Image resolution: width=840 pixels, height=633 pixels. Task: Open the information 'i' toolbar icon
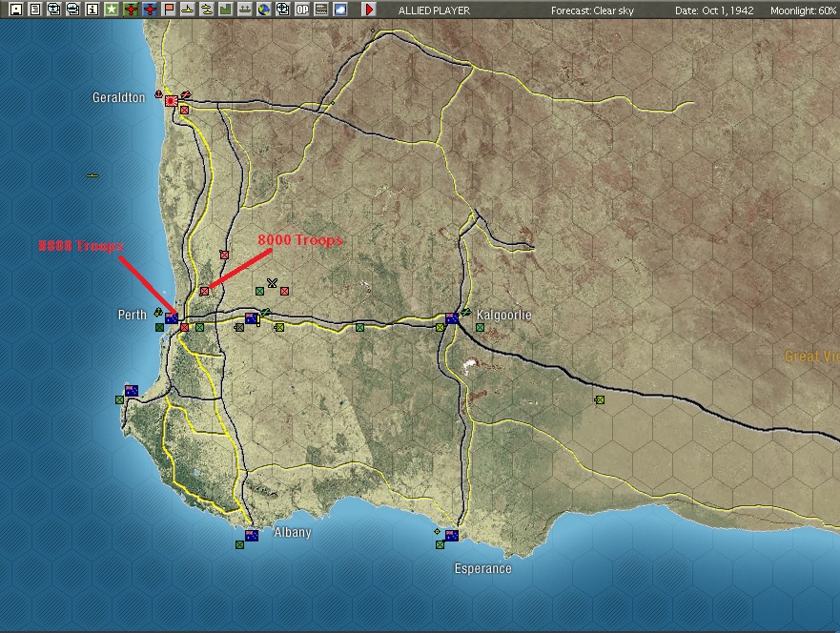click(92, 10)
